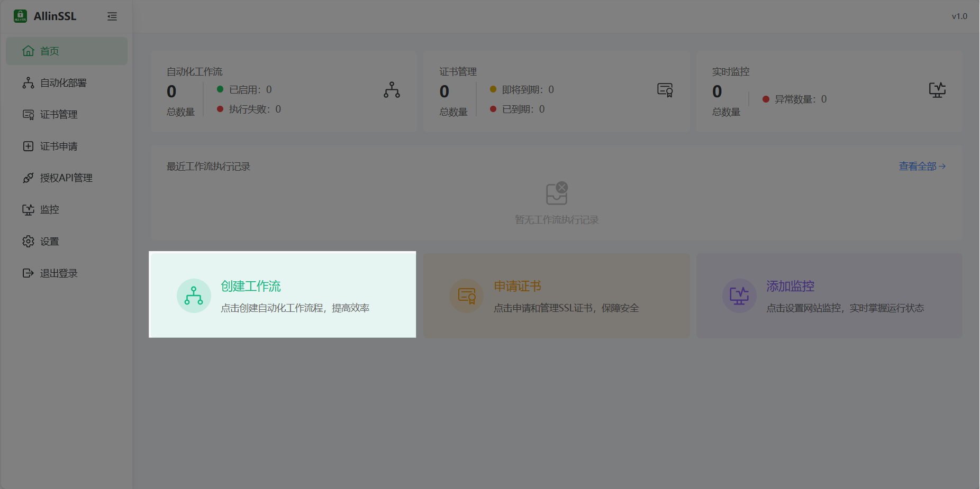Click the certificate badge icon in 证书管理 card
This screenshot has width=980, height=489.
point(665,90)
